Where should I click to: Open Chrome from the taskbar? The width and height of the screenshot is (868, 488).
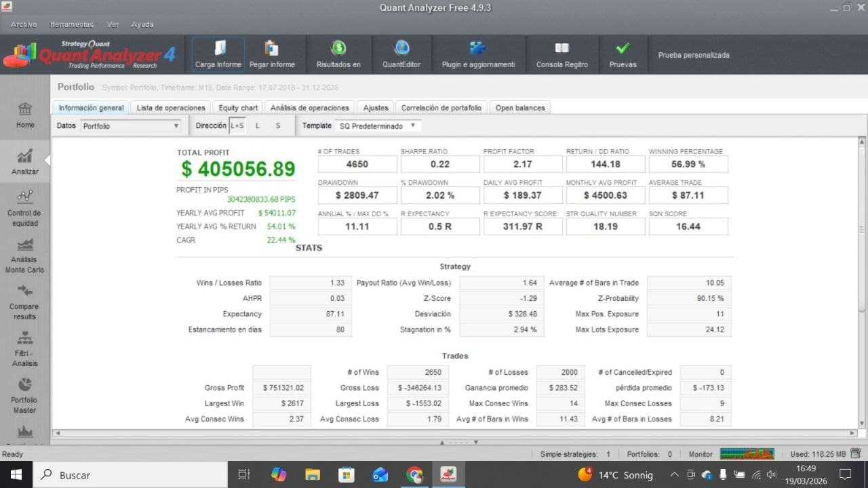coord(414,474)
